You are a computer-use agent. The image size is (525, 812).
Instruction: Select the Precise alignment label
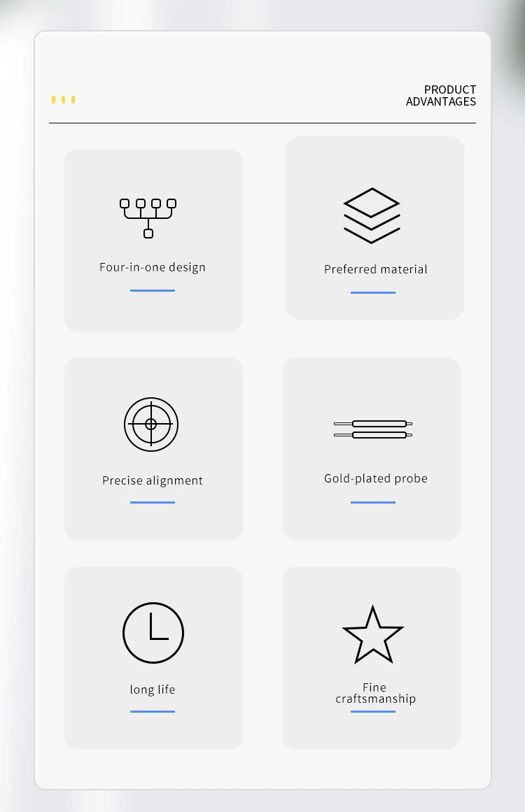pos(153,480)
